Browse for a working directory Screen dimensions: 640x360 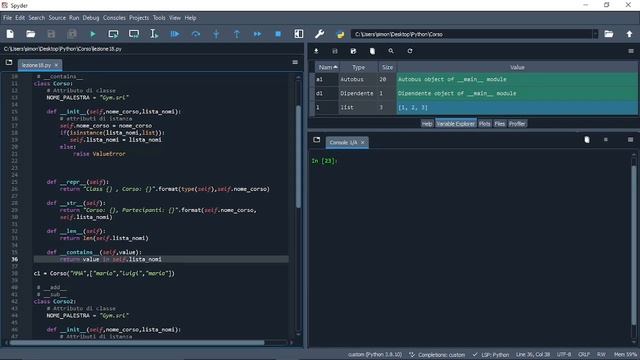609,34
